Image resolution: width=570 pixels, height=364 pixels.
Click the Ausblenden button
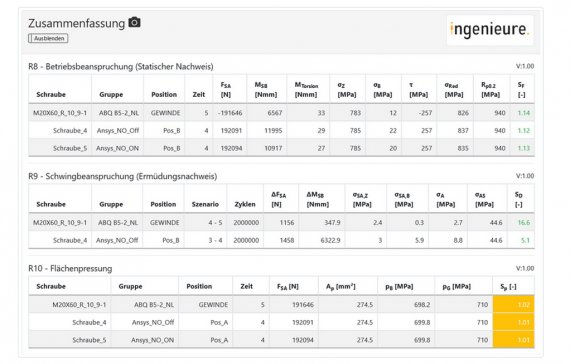pyautogui.click(x=48, y=38)
